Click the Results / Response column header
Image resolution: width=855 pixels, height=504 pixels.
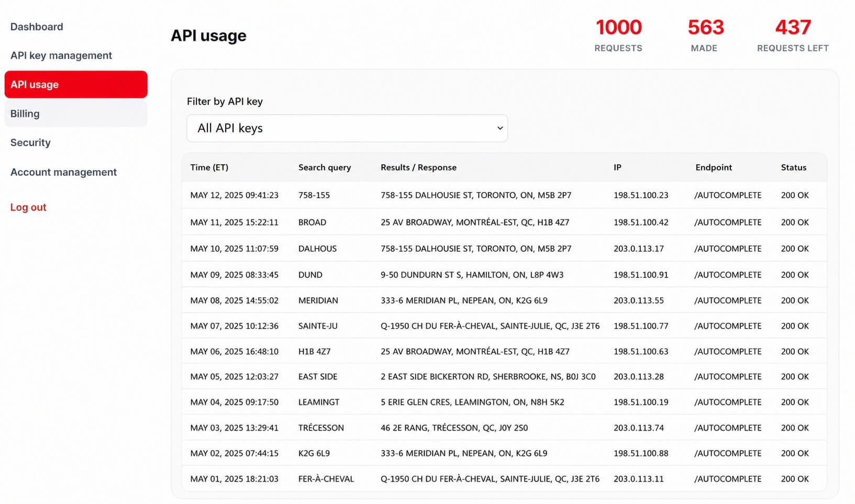click(x=418, y=167)
